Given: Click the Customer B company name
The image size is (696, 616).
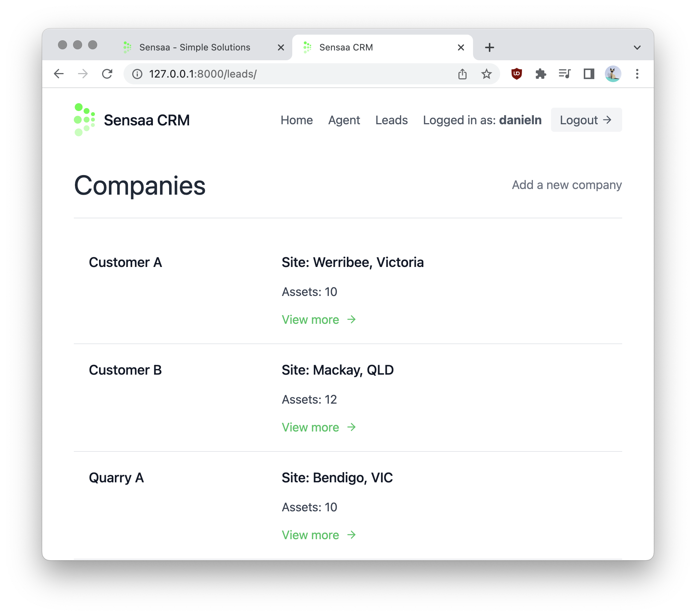Looking at the screenshot, I should [x=125, y=370].
